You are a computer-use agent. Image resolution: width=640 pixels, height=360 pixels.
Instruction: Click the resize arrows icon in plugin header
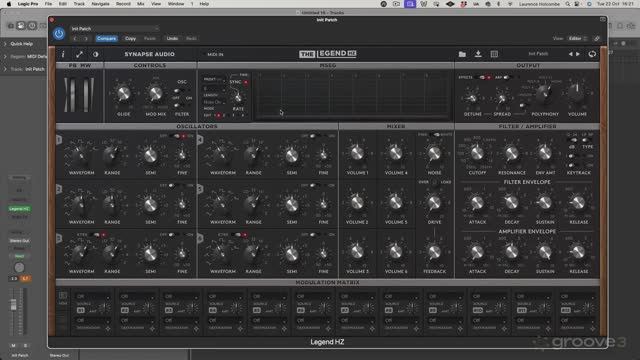coord(79,54)
